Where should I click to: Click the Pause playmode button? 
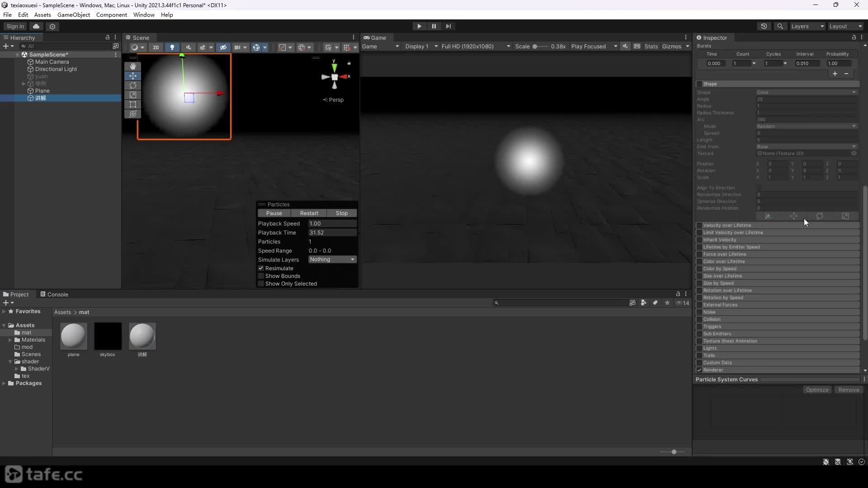[434, 26]
